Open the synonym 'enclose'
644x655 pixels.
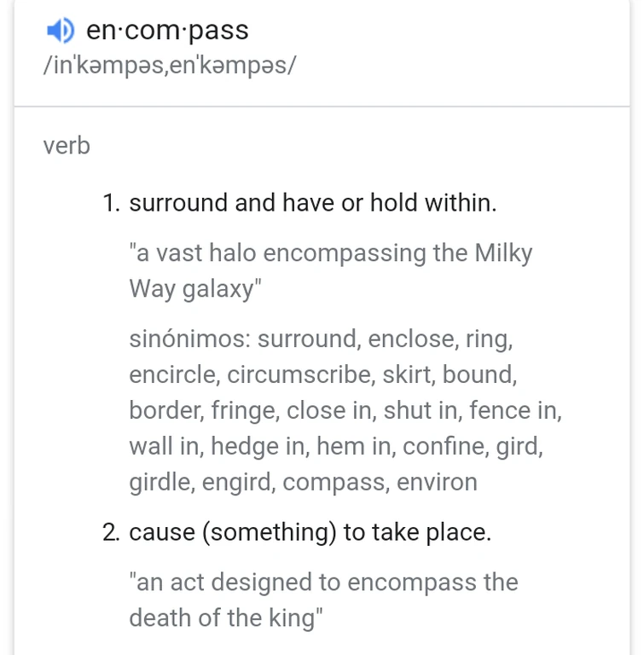412,339
